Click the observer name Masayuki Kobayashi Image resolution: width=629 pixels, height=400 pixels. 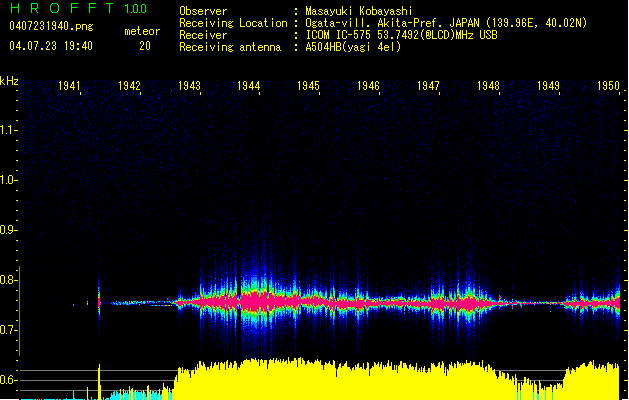pos(359,11)
